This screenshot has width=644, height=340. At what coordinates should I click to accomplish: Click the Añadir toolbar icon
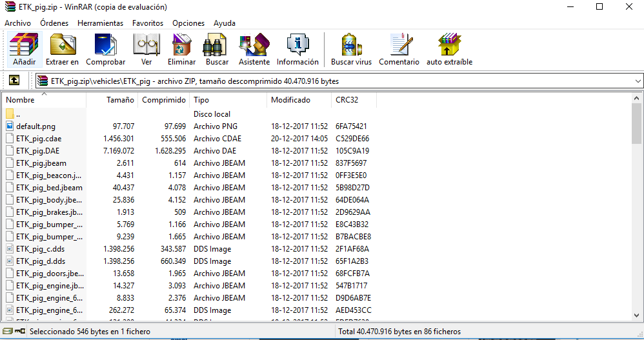[x=24, y=45]
